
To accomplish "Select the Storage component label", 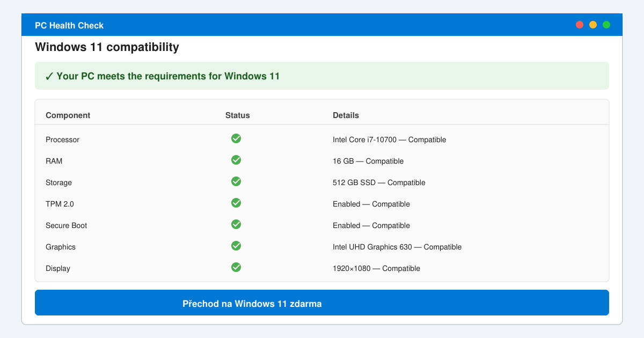I will point(58,182).
